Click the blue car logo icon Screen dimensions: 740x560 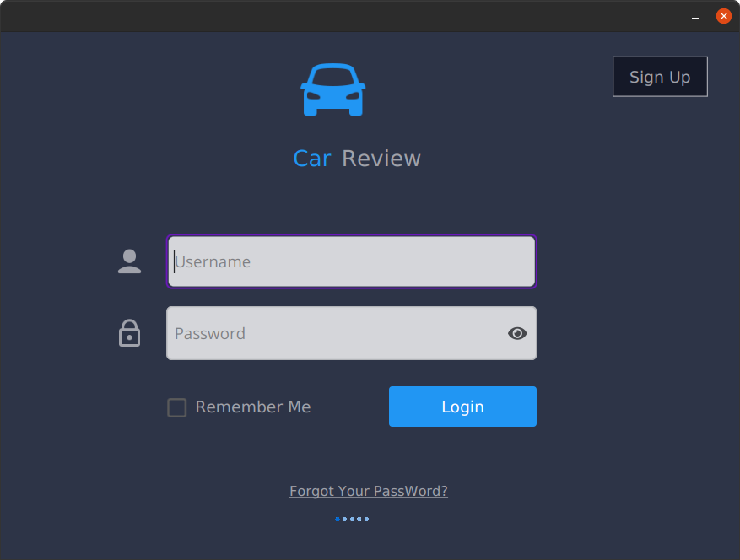pyautogui.click(x=333, y=89)
